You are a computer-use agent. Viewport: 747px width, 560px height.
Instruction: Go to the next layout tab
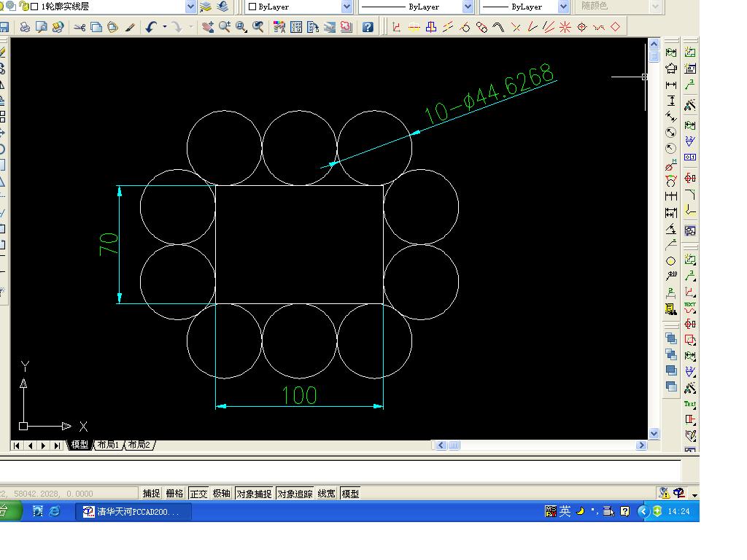click(x=43, y=446)
